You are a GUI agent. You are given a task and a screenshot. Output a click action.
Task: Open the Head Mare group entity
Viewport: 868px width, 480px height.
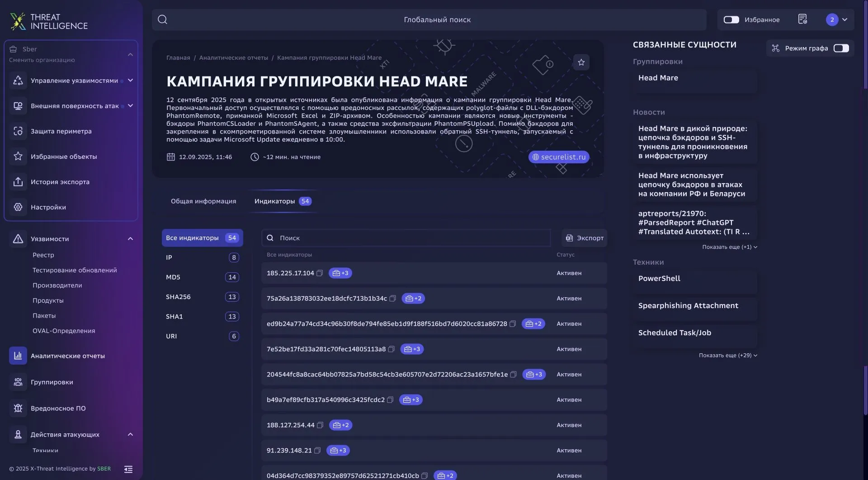point(695,81)
